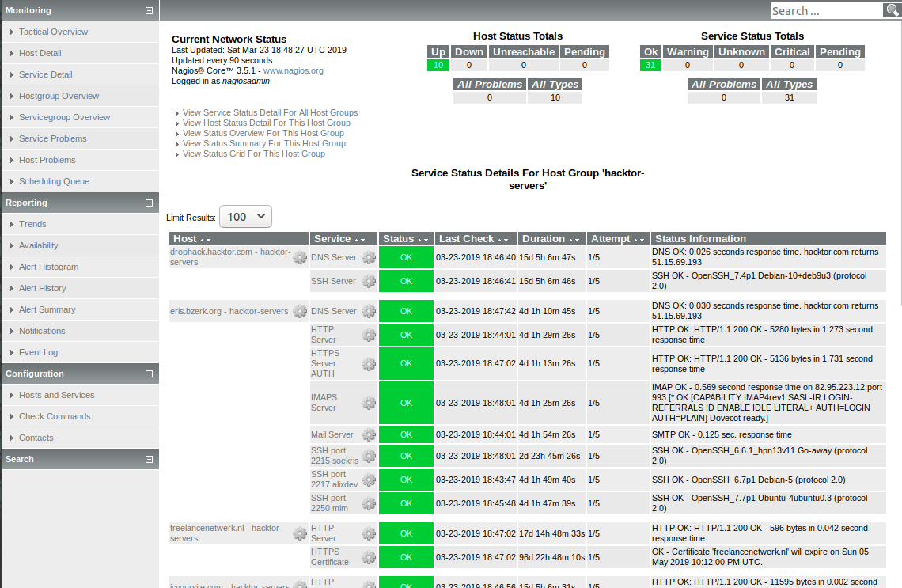
Task: Click gear icon for drophack DNS Server
Action: click(x=369, y=257)
